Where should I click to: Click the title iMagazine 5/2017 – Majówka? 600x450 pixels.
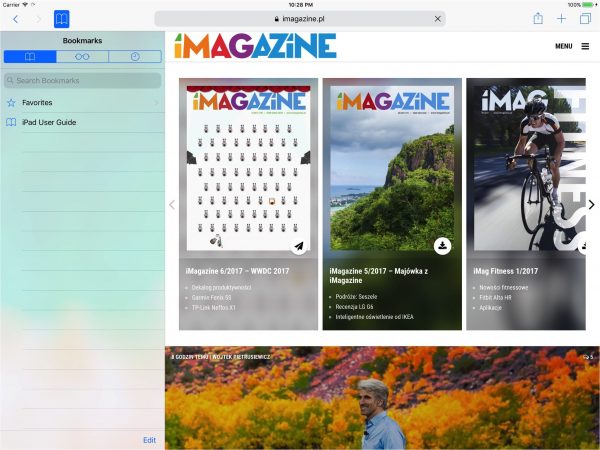[379, 276]
